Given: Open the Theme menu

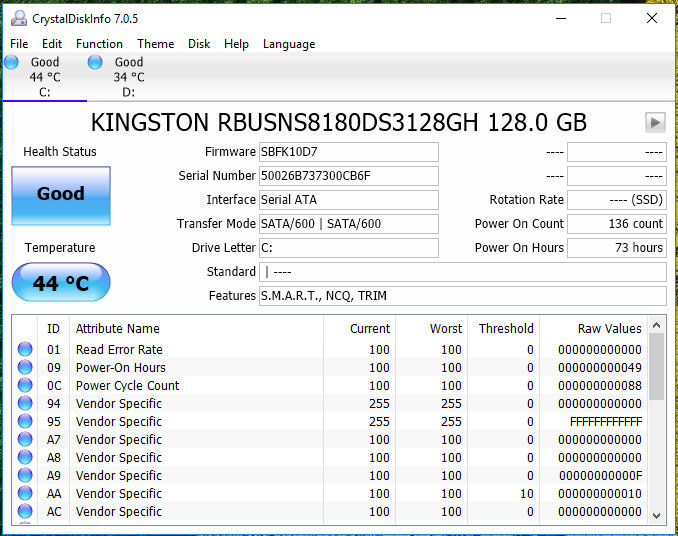Looking at the screenshot, I should pyautogui.click(x=156, y=44).
